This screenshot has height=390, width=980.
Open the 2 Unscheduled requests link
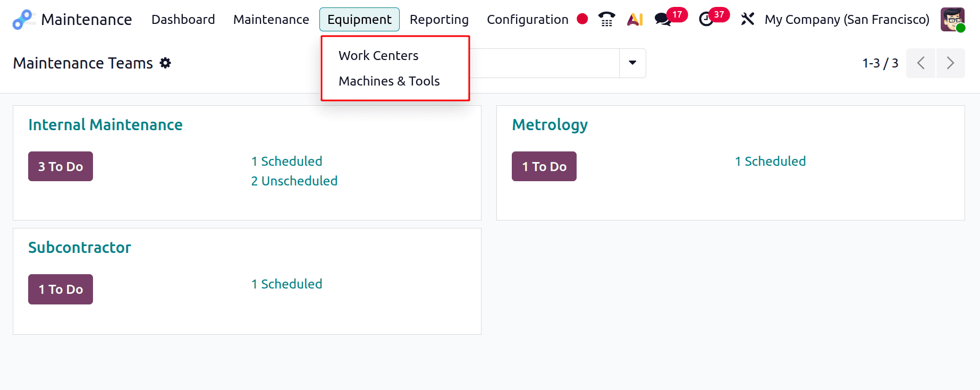(x=294, y=181)
